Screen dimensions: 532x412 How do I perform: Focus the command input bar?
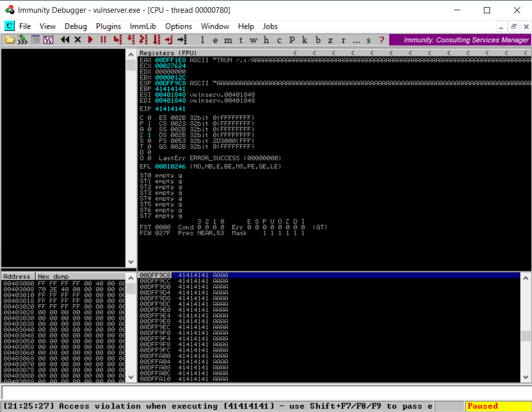266,393
